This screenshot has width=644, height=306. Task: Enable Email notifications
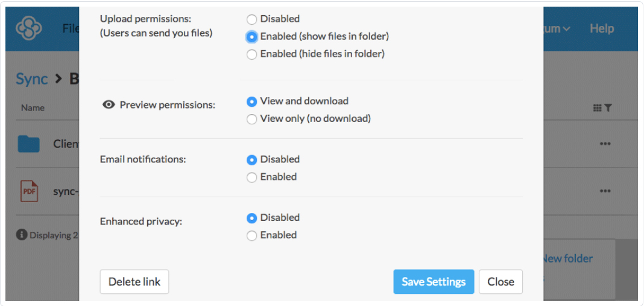(251, 177)
